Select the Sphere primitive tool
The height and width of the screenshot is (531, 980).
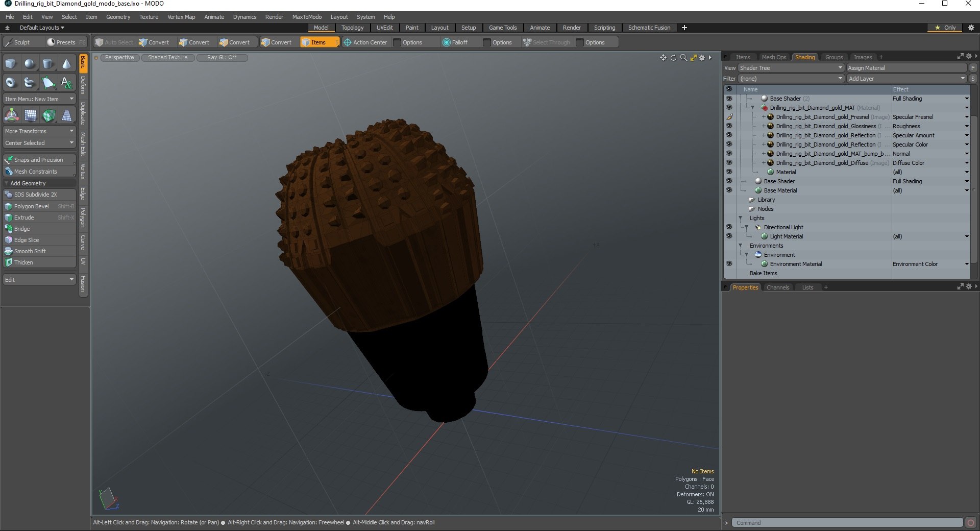click(x=30, y=64)
